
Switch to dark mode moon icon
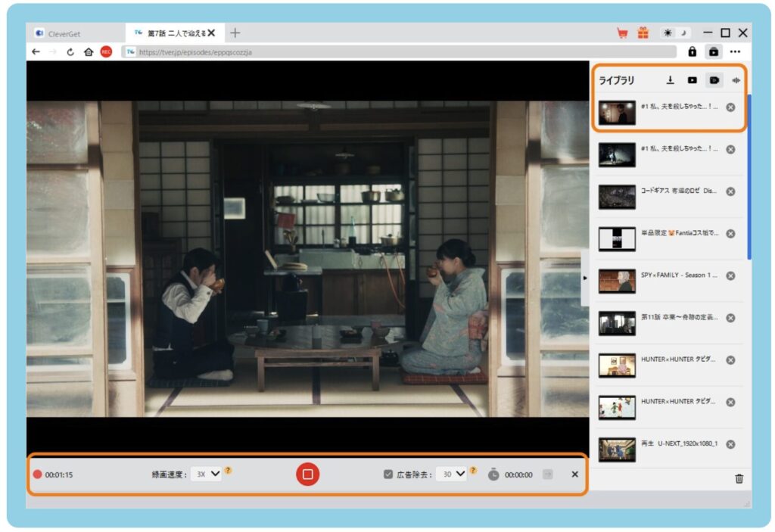coord(684,33)
